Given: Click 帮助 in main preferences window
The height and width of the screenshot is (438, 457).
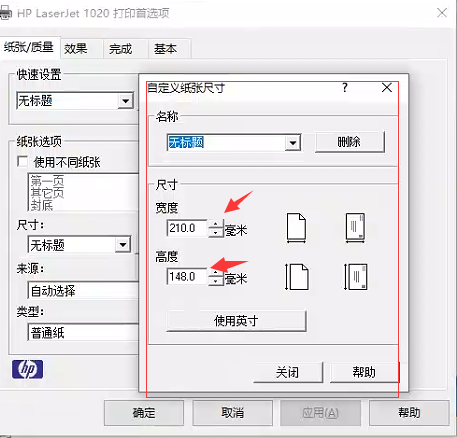Looking at the screenshot, I should pos(409,413).
